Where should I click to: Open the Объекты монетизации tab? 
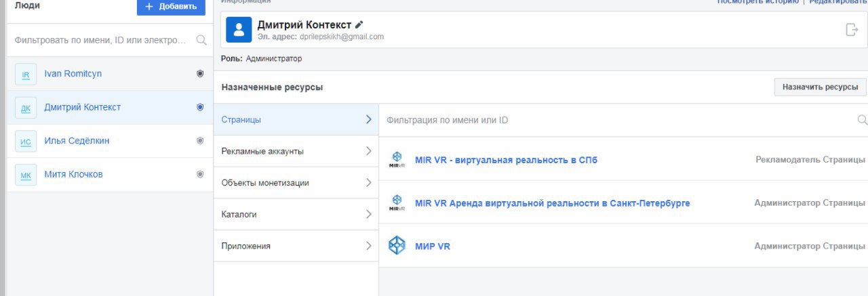click(x=296, y=183)
